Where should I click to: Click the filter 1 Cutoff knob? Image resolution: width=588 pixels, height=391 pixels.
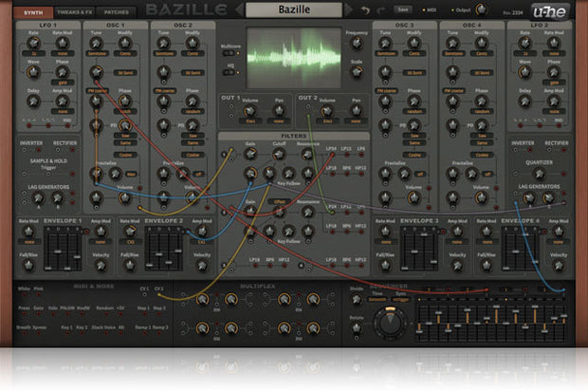[279, 155]
